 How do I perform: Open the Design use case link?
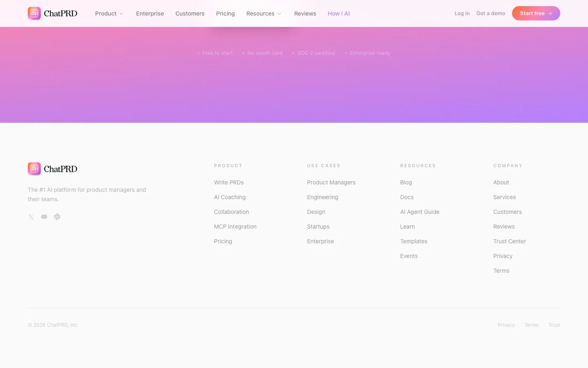pyautogui.click(x=316, y=212)
